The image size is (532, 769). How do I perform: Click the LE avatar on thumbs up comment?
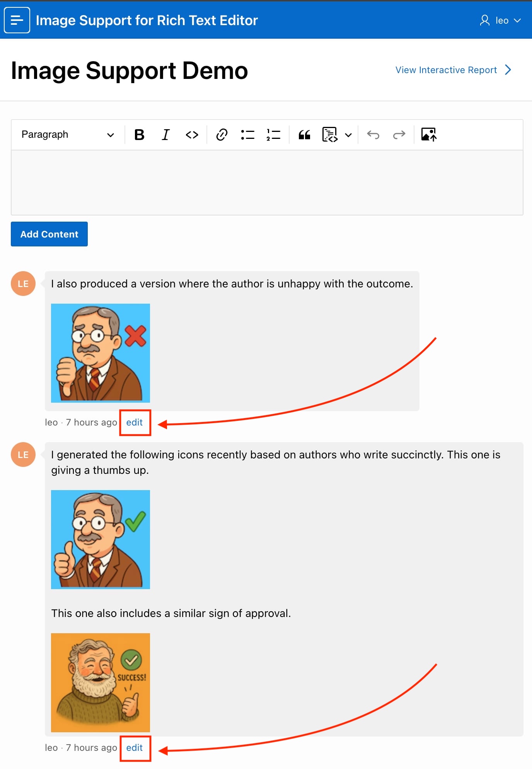(23, 455)
